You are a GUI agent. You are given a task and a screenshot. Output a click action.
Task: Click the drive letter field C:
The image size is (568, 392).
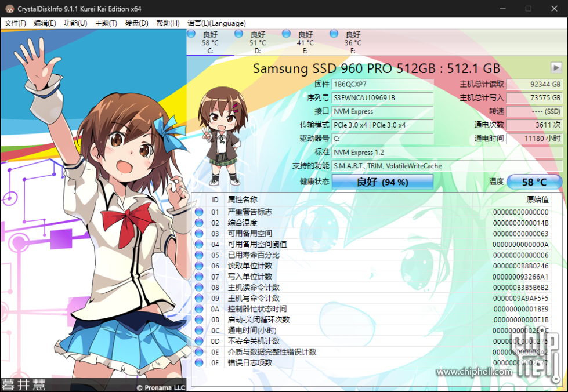[x=382, y=139]
